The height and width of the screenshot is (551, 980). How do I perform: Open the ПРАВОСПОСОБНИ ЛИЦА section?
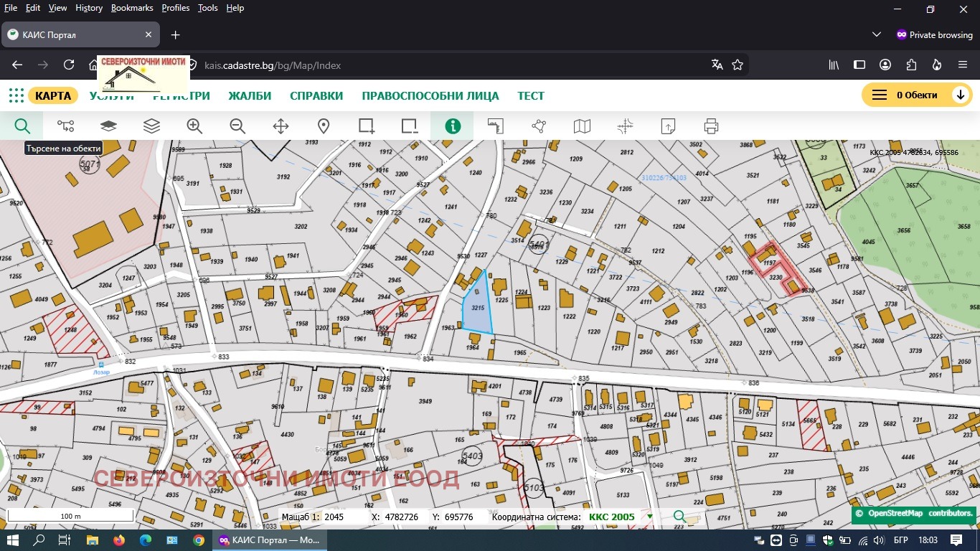(430, 95)
